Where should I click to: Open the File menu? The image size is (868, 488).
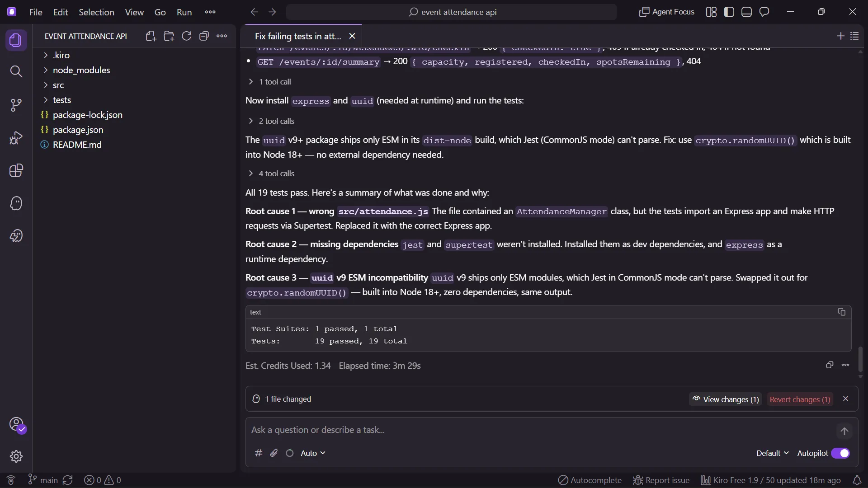tap(36, 12)
